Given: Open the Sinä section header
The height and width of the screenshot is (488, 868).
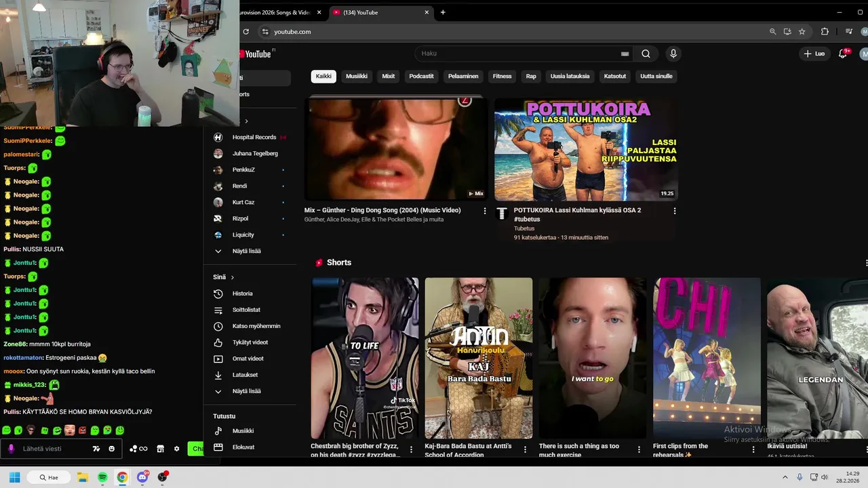Looking at the screenshot, I should [x=223, y=277].
